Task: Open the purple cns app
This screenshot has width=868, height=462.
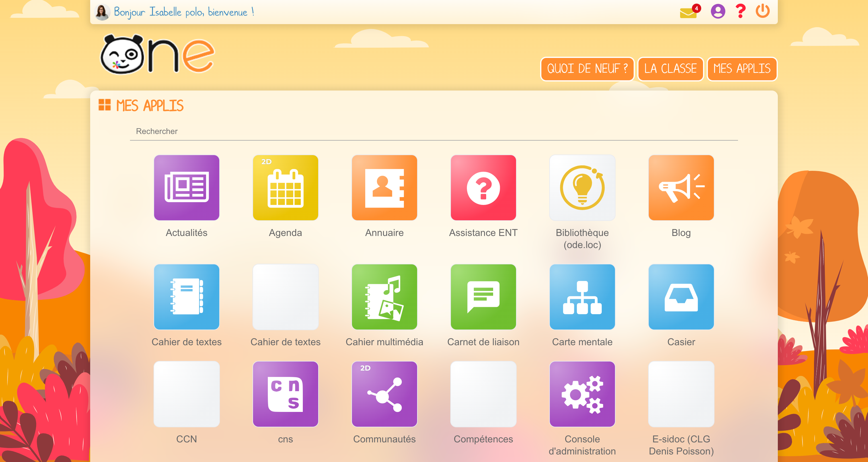Action: pos(285,394)
